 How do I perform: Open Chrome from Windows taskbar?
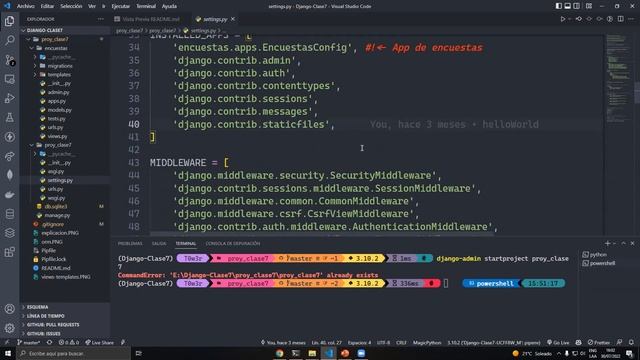(x=279, y=353)
